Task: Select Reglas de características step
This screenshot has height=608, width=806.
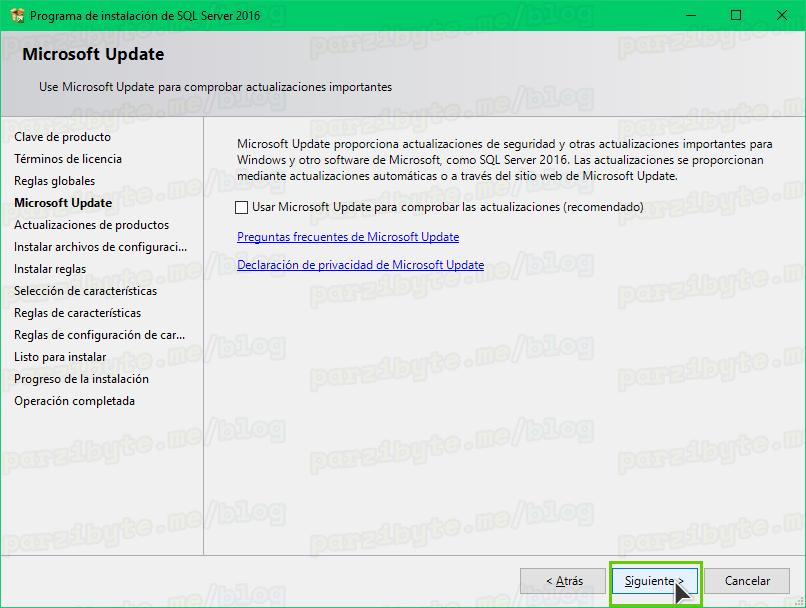Action: pos(78,313)
